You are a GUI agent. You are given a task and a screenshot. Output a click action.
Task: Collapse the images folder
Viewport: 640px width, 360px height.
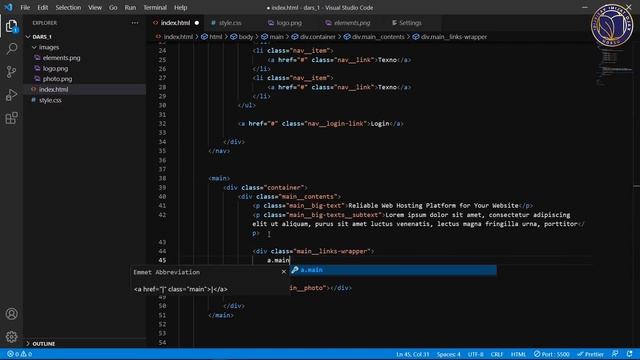click(34, 47)
